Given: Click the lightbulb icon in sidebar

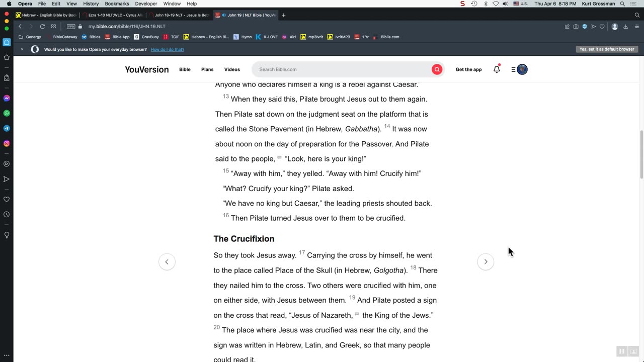Looking at the screenshot, I should [7, 235].
